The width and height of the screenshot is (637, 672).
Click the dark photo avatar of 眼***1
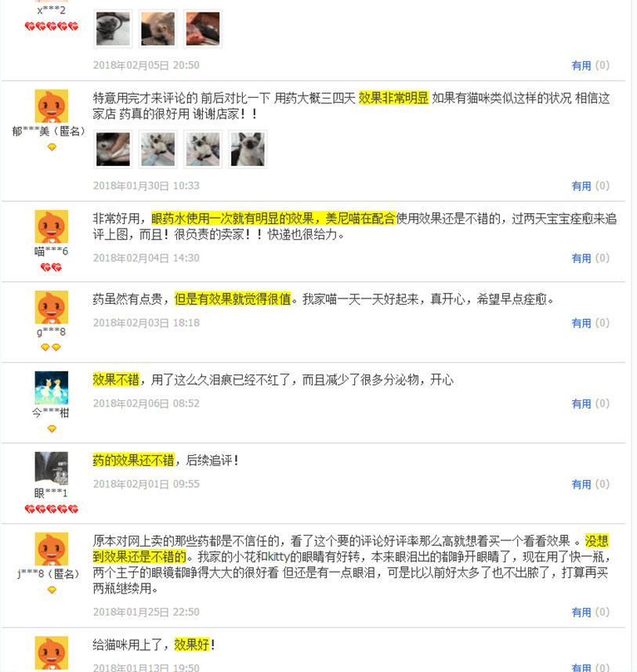tap(52, 468)
